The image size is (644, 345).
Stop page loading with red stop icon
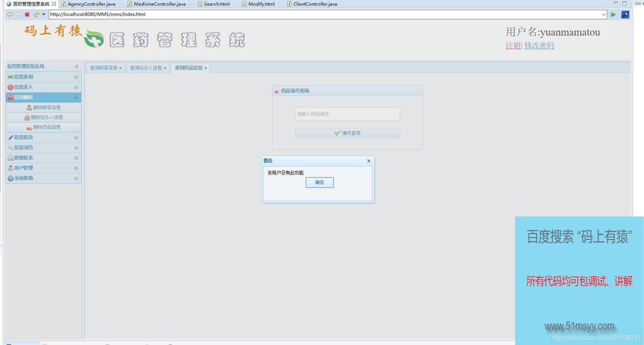(27, 14)
